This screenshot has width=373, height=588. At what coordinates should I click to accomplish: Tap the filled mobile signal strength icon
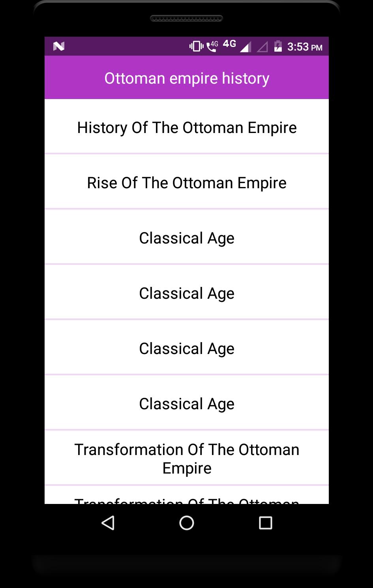pos(245,47)
